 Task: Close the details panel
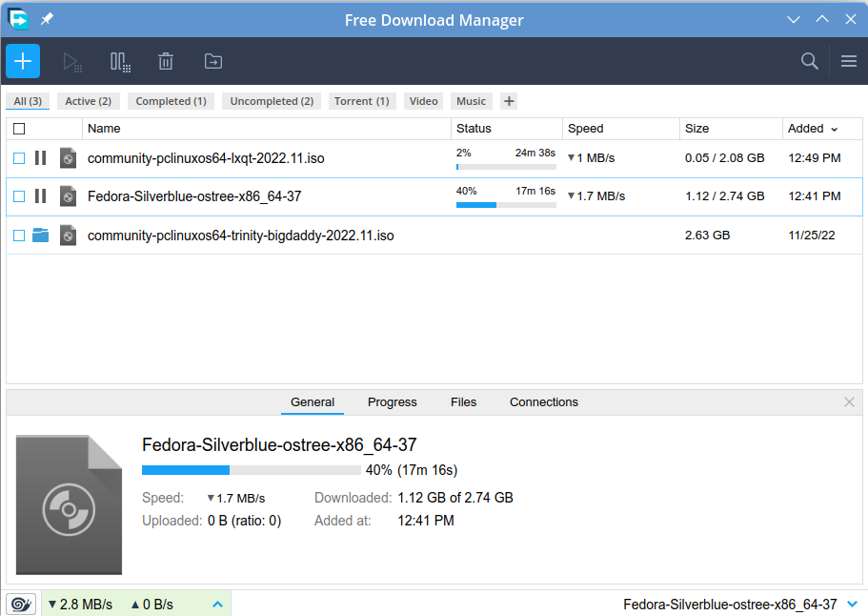[849, 402]
